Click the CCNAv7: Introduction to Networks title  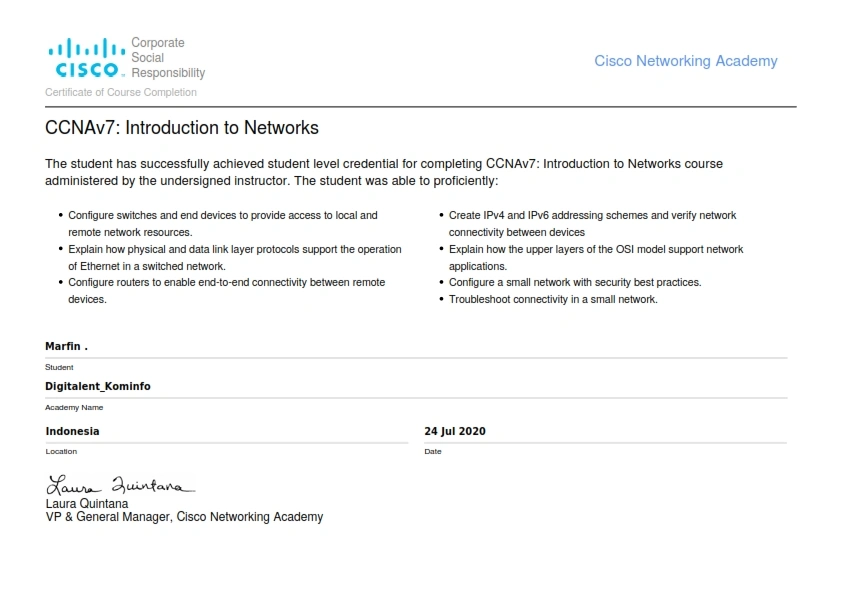point(182,128)
